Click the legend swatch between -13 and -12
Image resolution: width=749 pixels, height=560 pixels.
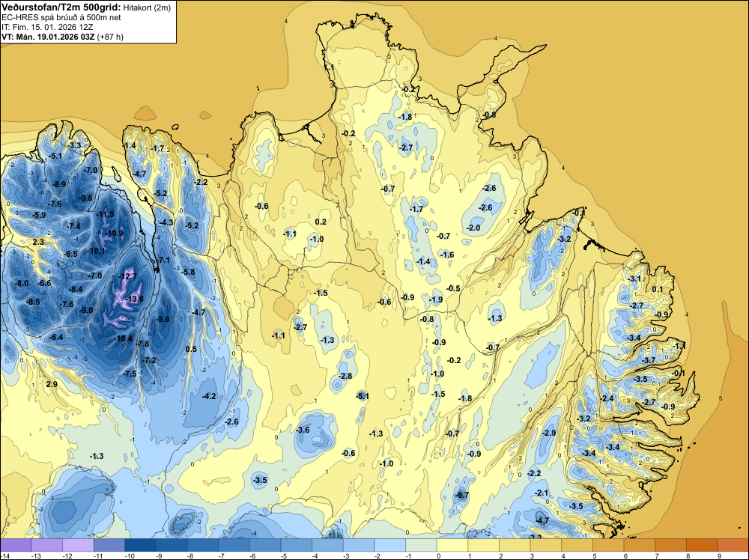click(46, 545)
